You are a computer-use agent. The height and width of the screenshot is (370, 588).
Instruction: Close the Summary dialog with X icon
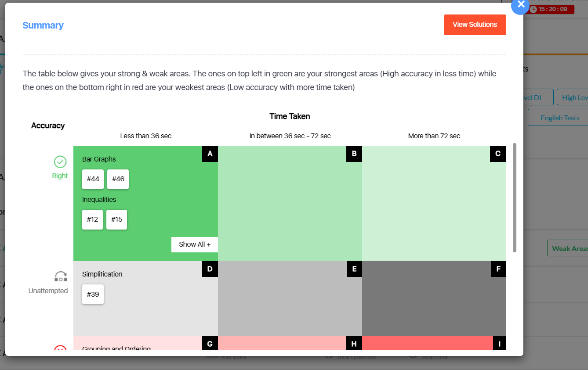tap(521, 5)
